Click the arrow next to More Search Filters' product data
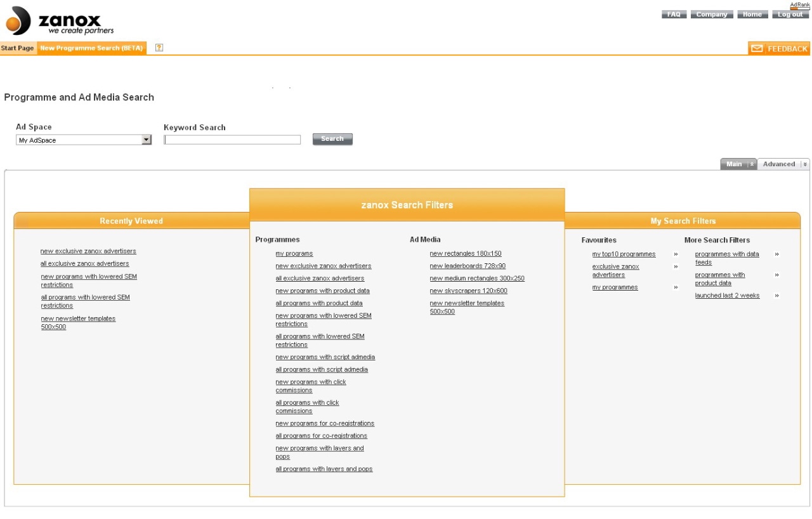The height and width of the screenshot is (519, 812). (776, 275)
